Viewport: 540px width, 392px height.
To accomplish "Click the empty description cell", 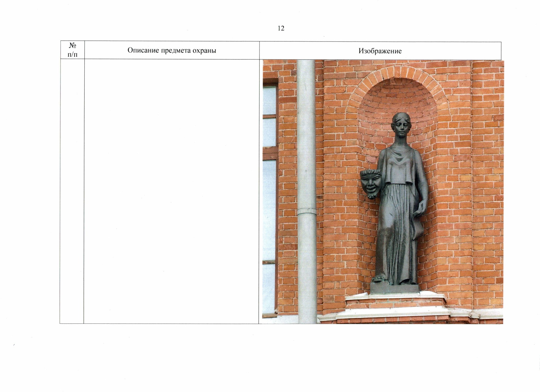I will point(172,191).
